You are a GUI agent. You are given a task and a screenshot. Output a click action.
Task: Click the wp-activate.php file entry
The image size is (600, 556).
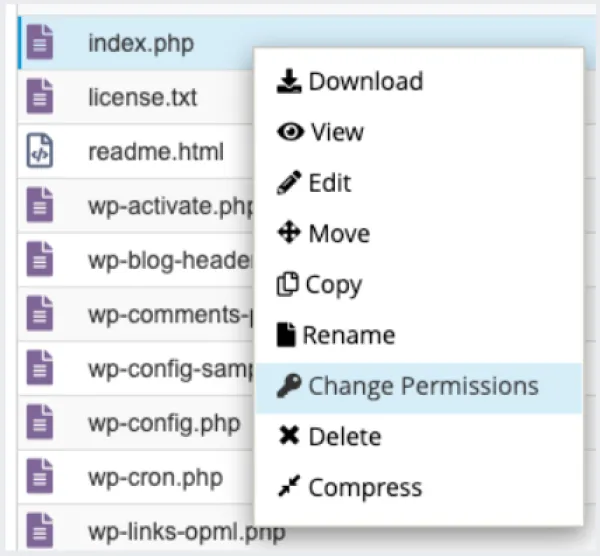(x=136, y=205)
